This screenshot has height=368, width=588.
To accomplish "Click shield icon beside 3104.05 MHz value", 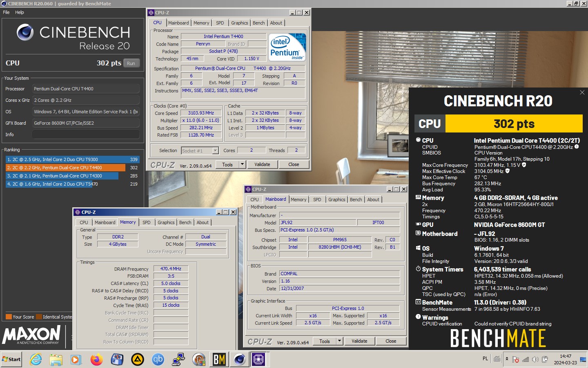I will pyautogui.click(x=508, y=171).
